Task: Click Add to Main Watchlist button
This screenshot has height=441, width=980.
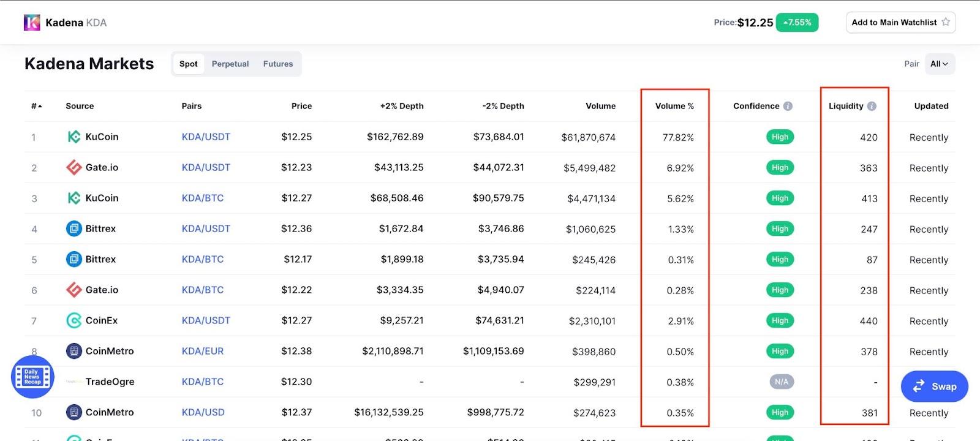Action: coord(900,23)
